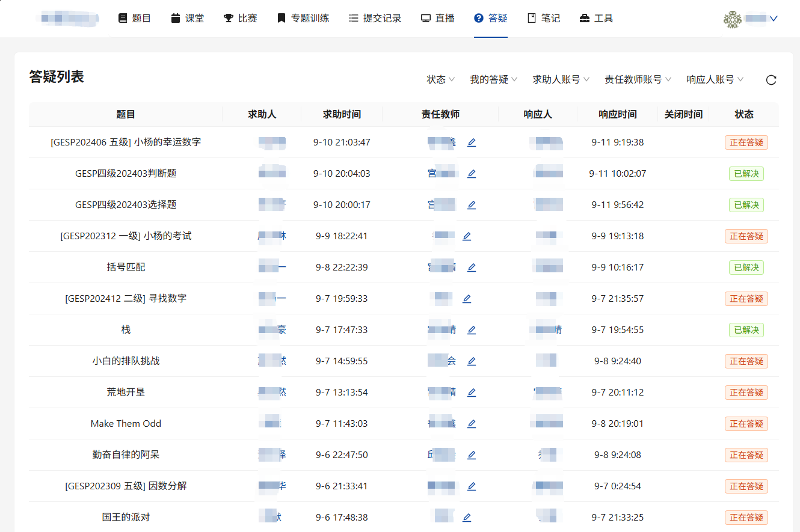Switch to the 提交记录 tab

coord(375,19)
